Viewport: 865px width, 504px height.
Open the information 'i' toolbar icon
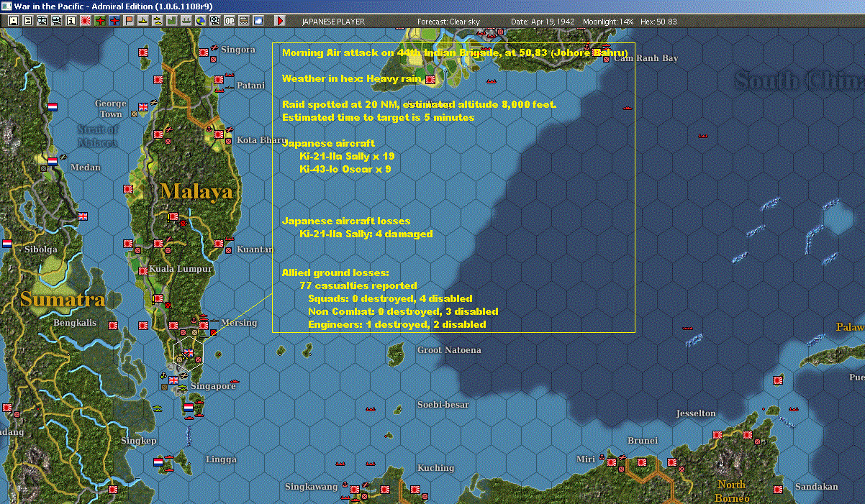click(x=71, y=21)
